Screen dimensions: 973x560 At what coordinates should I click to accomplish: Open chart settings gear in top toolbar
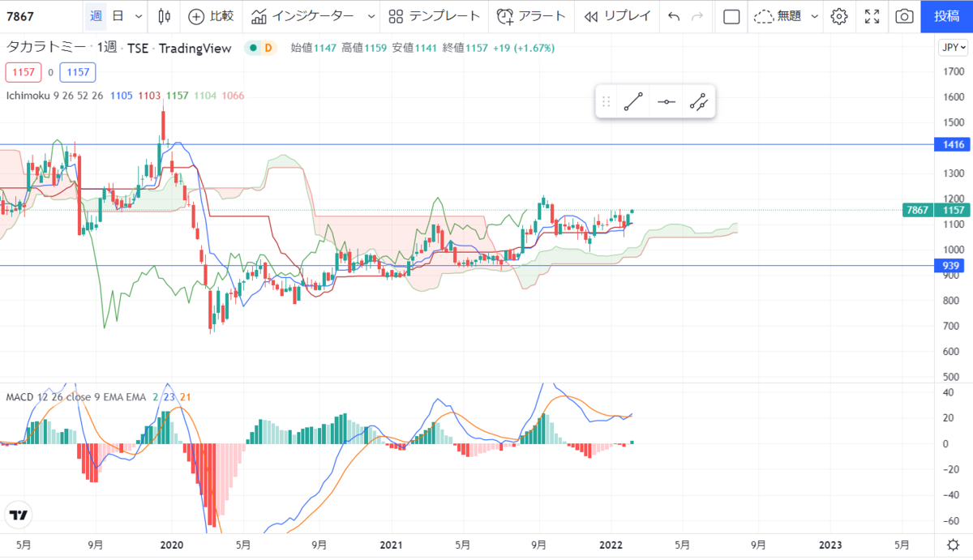tap(839, 16)
